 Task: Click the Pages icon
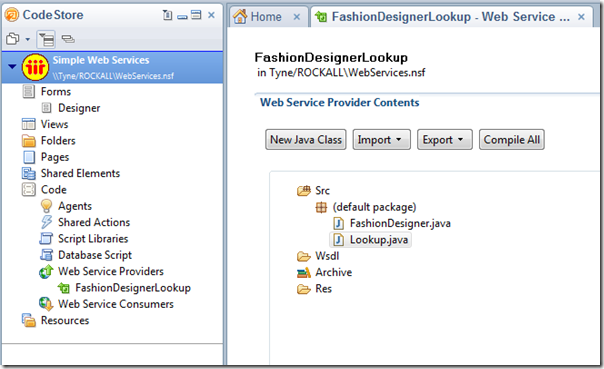pos(29,157)
